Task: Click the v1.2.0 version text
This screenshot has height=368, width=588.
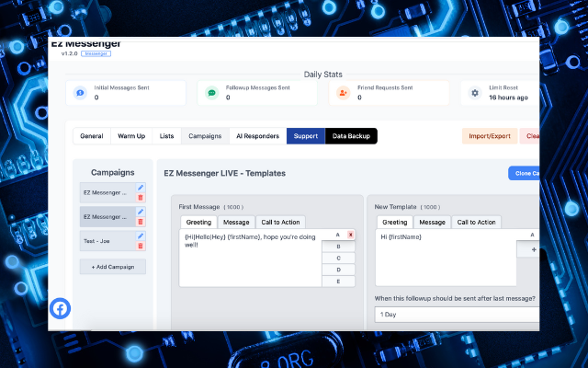Action: [70, 53]
